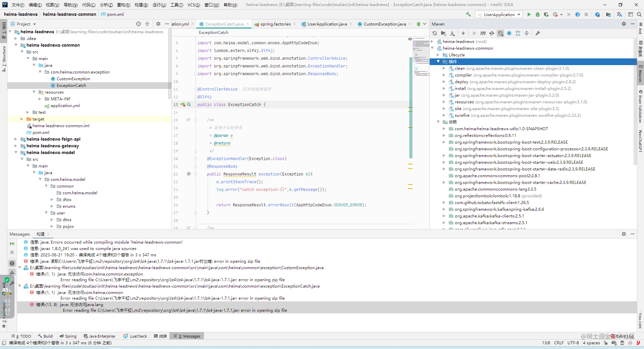The height and width of the screenshot is (349, 644).
Task: Collapse the 插件 node in Maven panel
Action: 438,61
